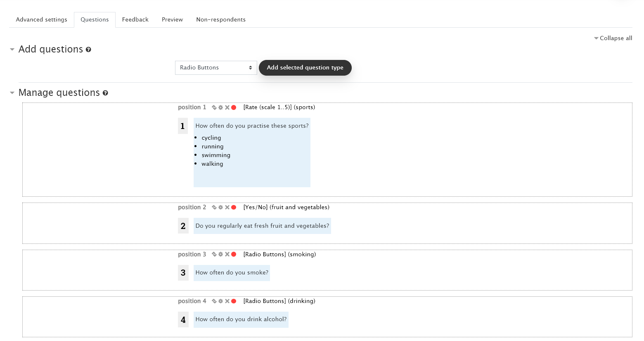
Task: Open the edit gear for position 3
Action: [220, 255]
